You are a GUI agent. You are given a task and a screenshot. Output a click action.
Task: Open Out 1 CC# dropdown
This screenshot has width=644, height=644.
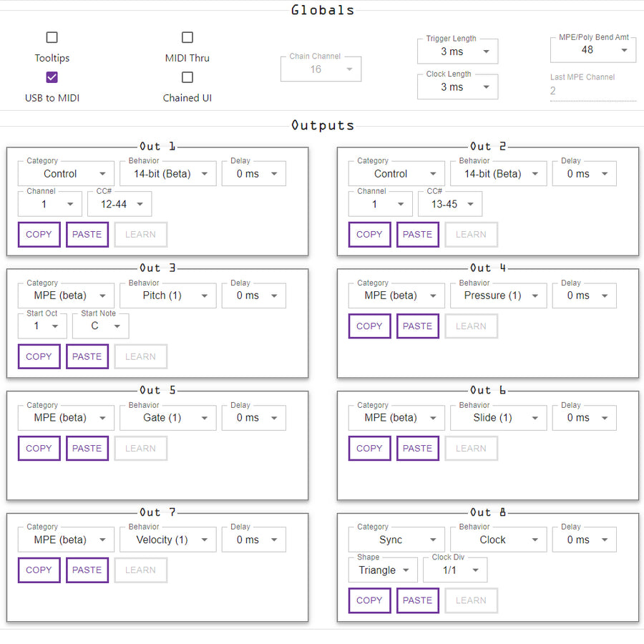click(x=119, y=204)
